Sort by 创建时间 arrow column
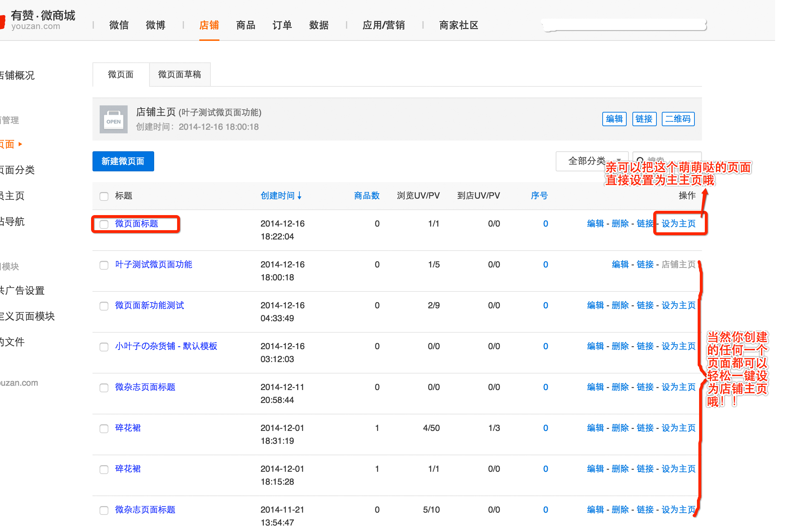This screenshot has height=532, width=788. pyautogui.click(x=281, y=195)
